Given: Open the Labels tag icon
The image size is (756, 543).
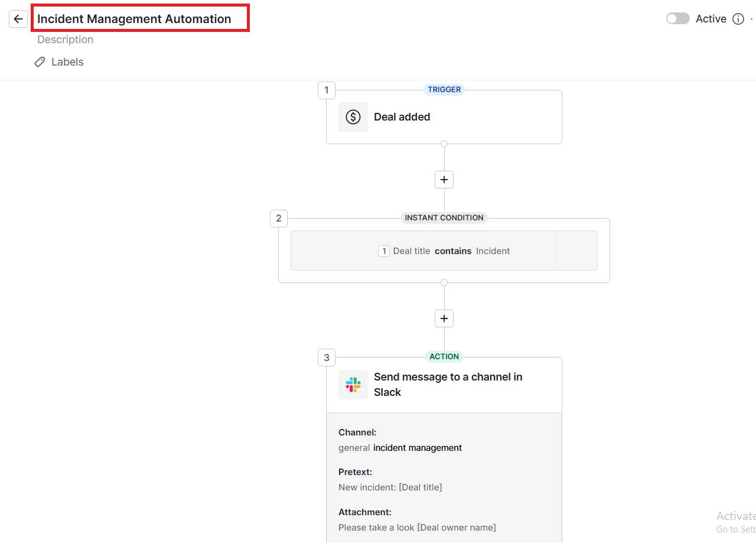Looking at the screenshot, I should pos(39,61).
